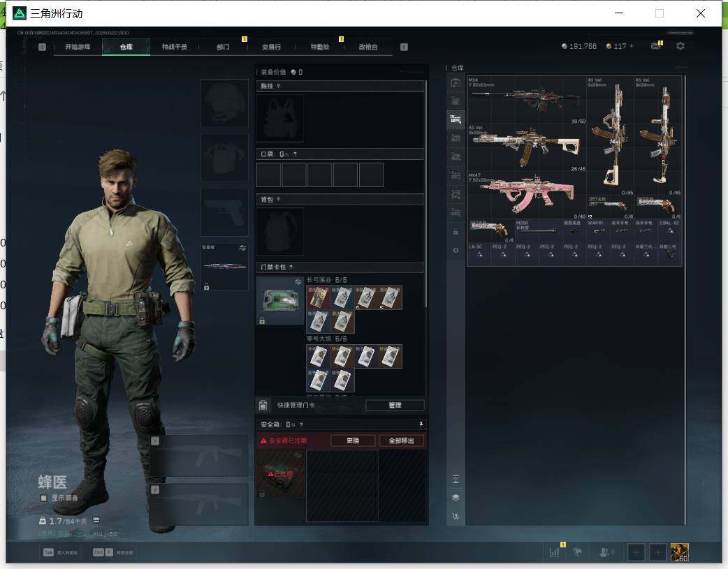Click the small gear icon in the stash sidebar
Screen dimensions: 728x569
456,250
